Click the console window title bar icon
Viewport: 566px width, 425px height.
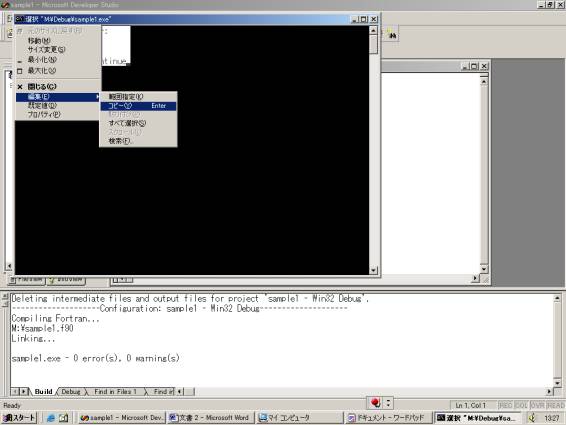tap(20, 19)
